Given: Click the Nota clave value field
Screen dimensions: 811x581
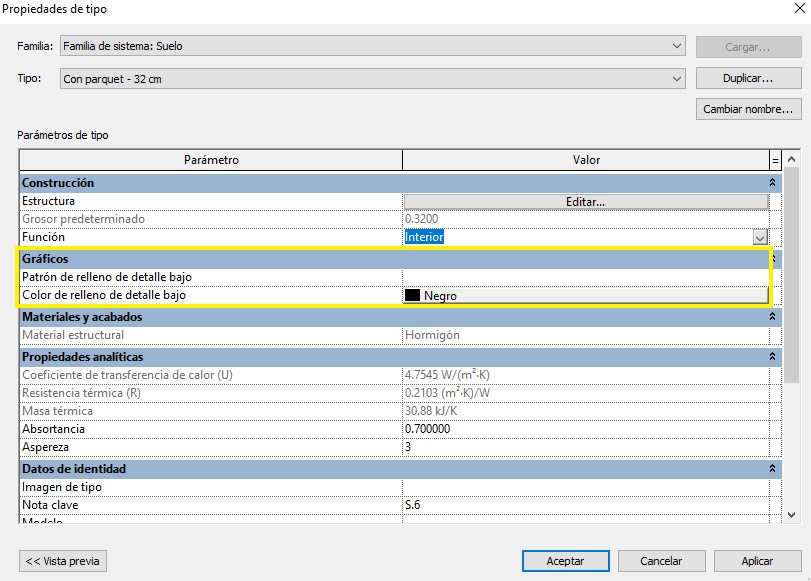Looking at the screenshot, I should tap(585, 505).
